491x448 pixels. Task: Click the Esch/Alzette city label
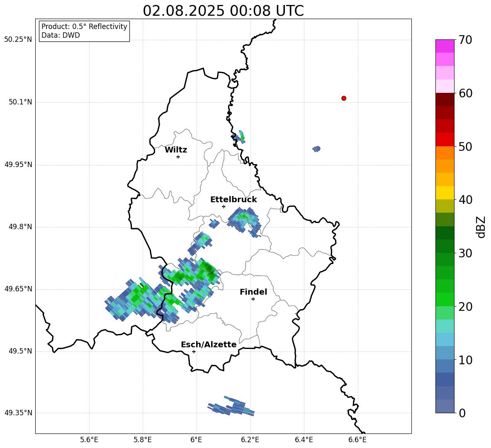209,344
